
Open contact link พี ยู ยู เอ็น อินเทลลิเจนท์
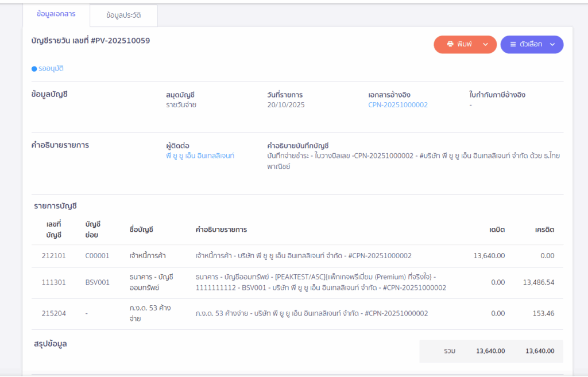pos(200,156)
